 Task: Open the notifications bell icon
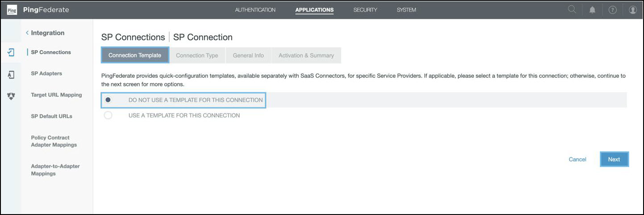(x=592, y=10)
